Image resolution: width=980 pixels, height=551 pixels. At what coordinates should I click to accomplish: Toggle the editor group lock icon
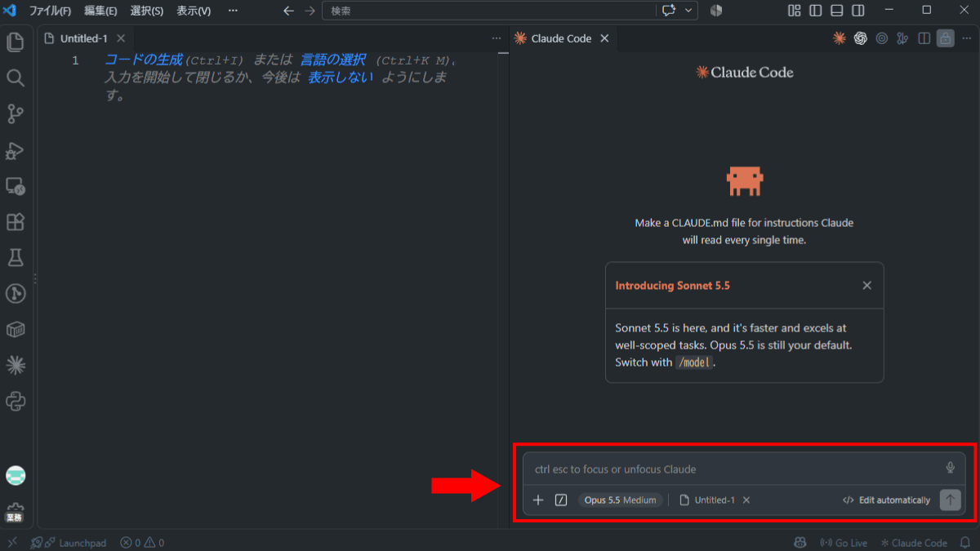tap(946, 38)
